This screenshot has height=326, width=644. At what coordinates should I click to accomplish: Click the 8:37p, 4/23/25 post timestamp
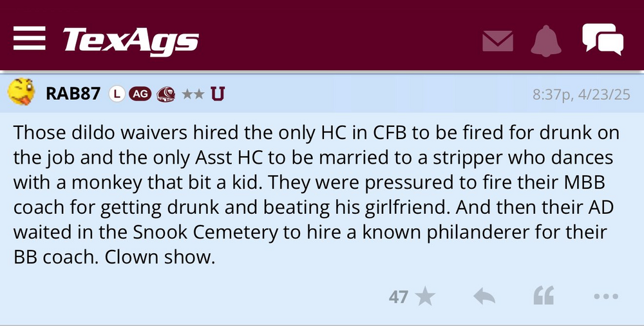(581, 95)
